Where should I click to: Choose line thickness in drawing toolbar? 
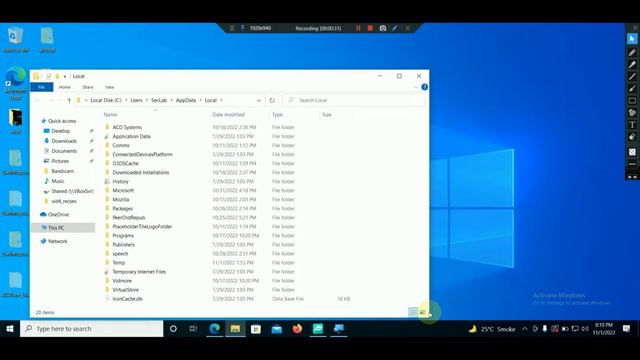[632, 164]
